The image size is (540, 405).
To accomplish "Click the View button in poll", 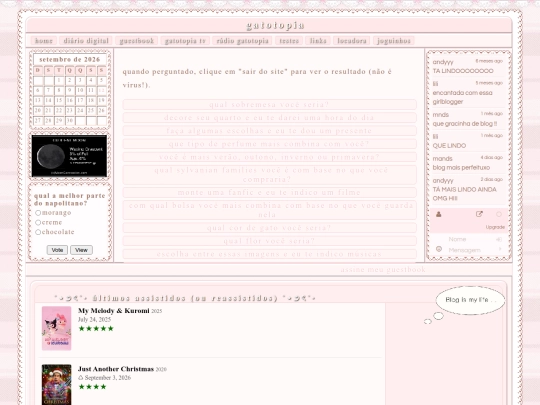I will [81, 250].
